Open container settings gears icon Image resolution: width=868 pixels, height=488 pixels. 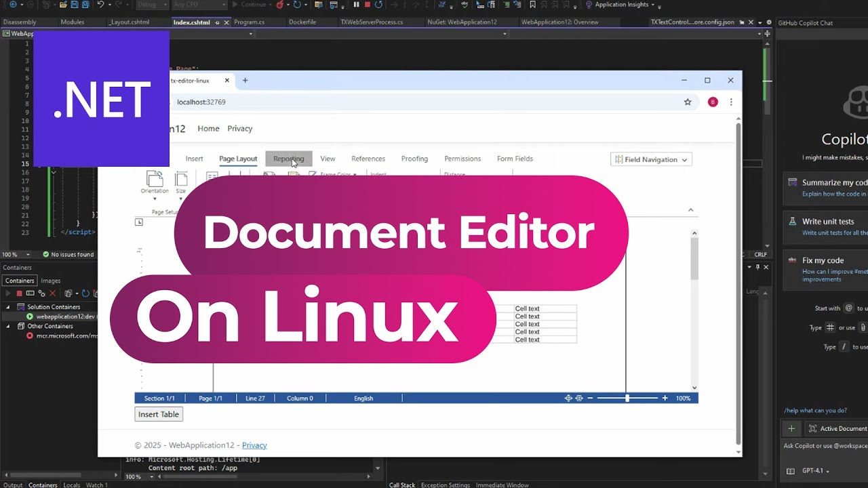(41, 293)
